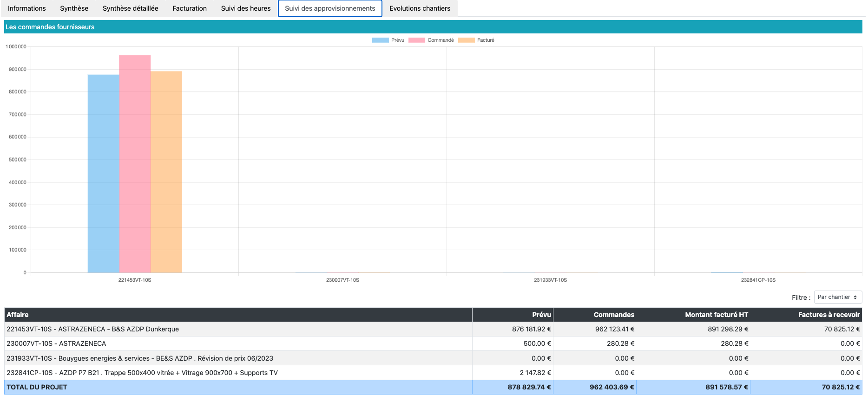The width and height of the screenshot is (868, 395).
Task: Click the Factures à recevoir column header
Action: click(x=829, y=315)
